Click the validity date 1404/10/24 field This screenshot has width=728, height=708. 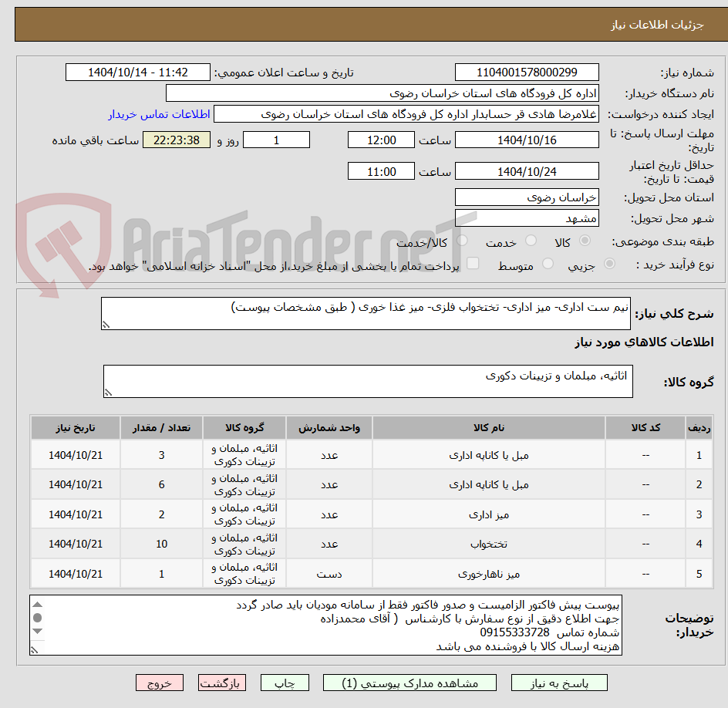[x=527, y=171]
